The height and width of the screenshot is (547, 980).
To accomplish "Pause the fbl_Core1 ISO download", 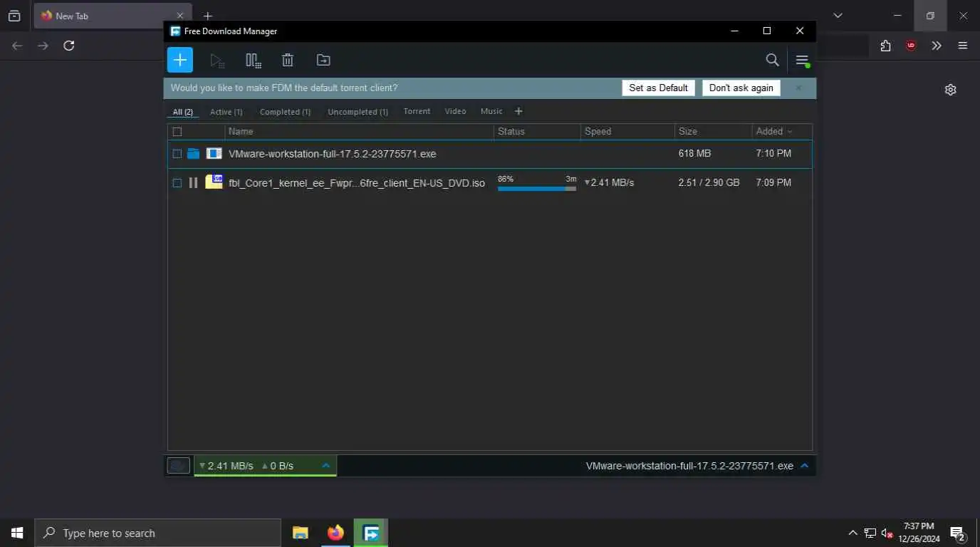I will pyautogui.click(x=193, y=183).
